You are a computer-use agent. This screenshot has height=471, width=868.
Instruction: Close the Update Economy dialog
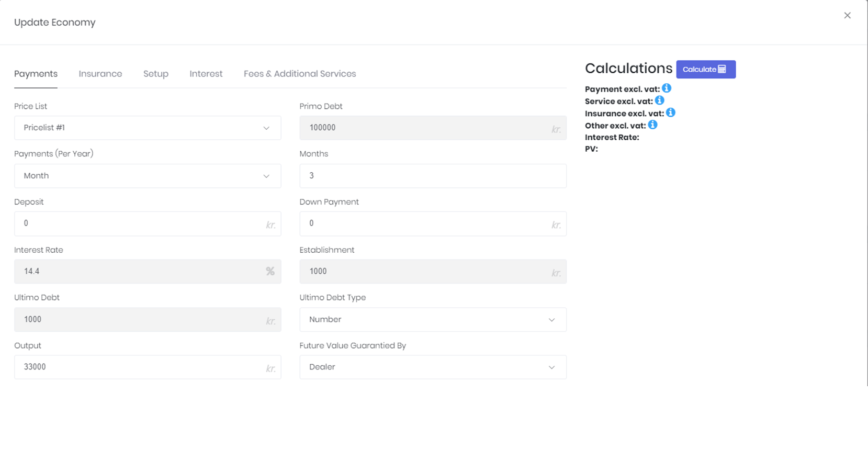[x=848, y=15]
